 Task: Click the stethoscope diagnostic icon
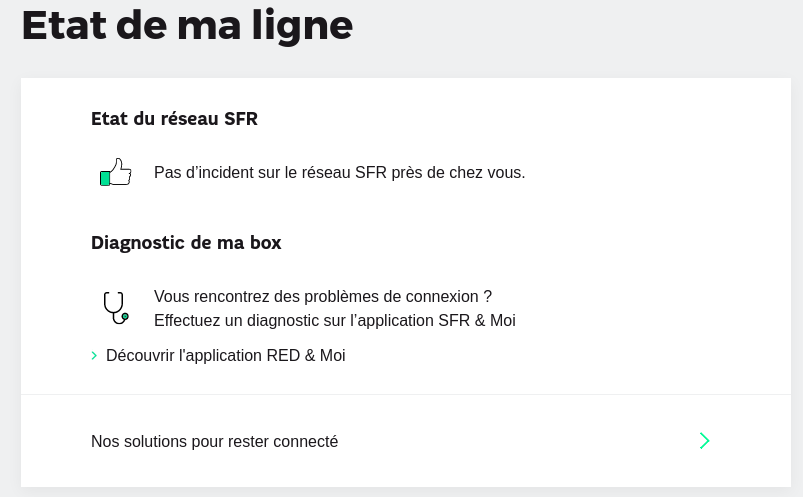coord(116,308)
